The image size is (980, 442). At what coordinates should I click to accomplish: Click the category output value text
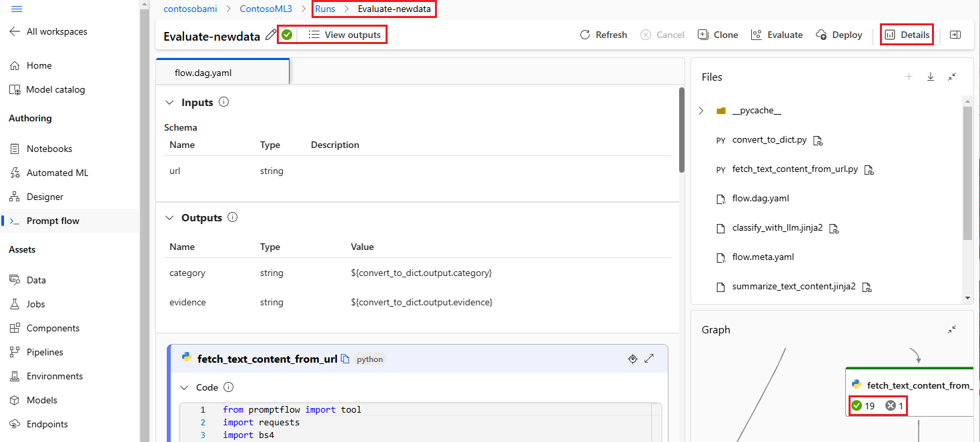421,273
